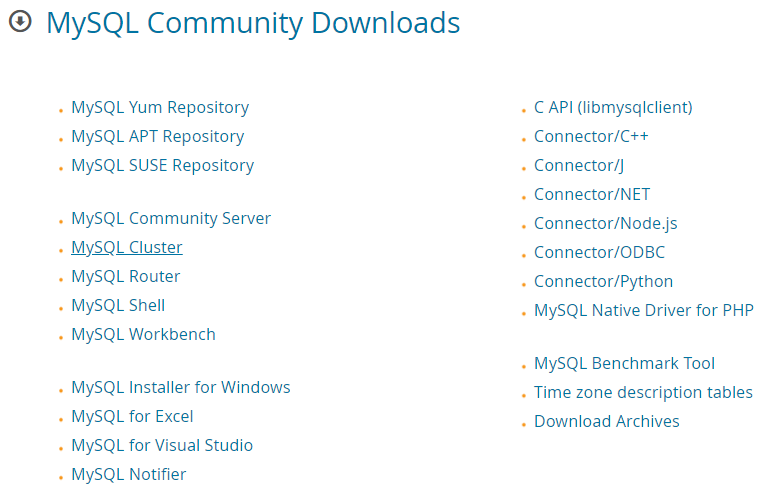
Task: Open the Time zone description tables link
Action: [x=643, y=393]
